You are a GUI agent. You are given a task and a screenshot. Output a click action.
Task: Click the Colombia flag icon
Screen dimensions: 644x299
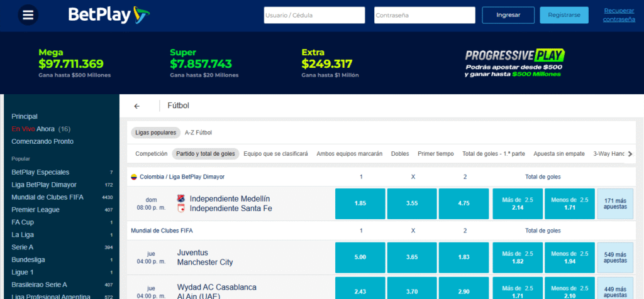click(134, 177)
